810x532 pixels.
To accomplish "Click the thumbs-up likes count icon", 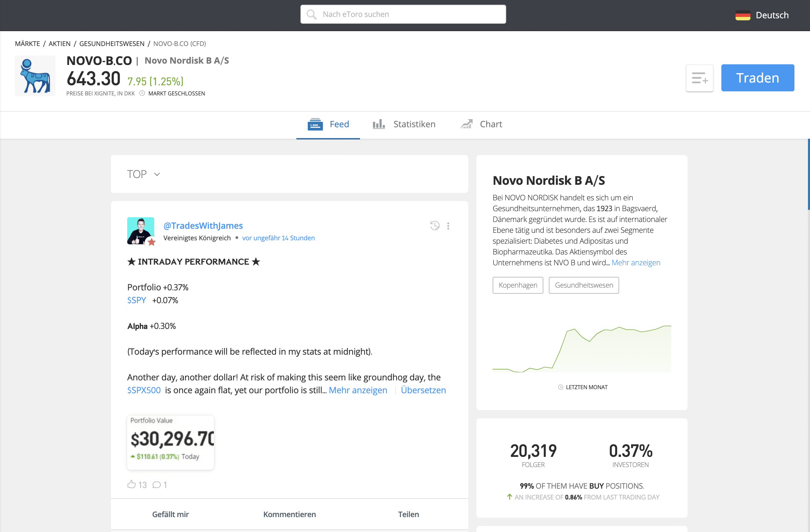I will click(x=131, y=484).
